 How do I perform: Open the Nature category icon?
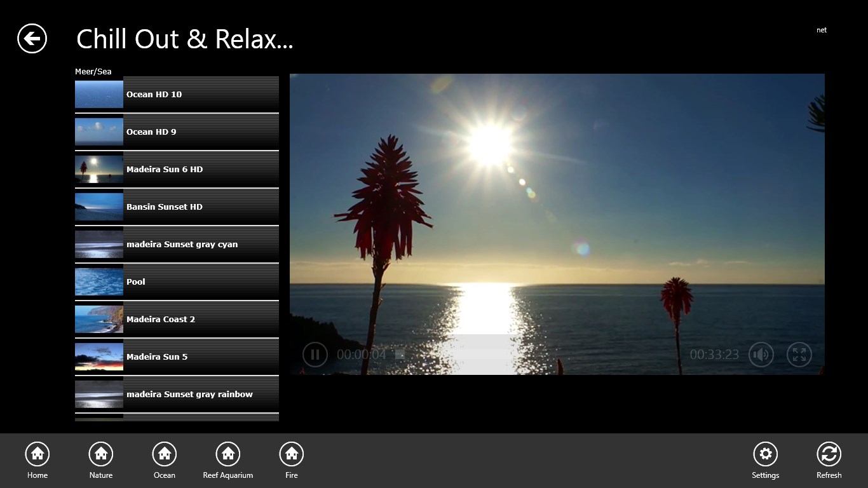101,454
